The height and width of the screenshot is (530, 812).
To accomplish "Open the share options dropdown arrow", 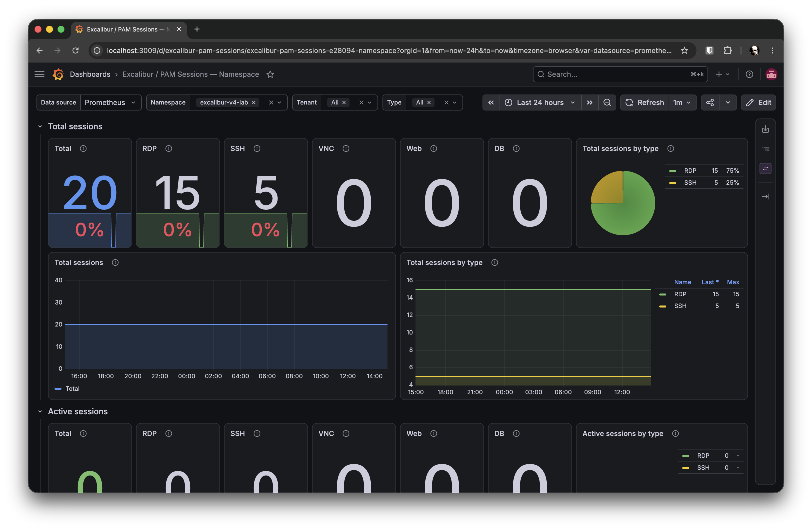I will pyautogui.click(x=728, y=102).
